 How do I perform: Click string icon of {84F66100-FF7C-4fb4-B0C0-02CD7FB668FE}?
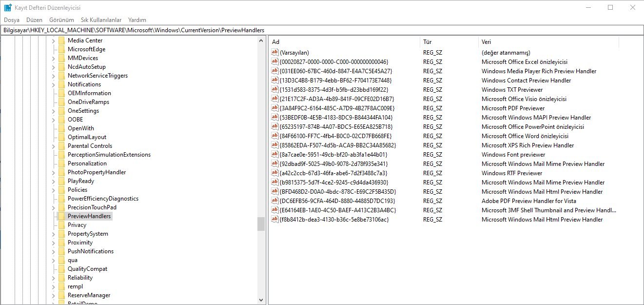(x=275, y=136)
